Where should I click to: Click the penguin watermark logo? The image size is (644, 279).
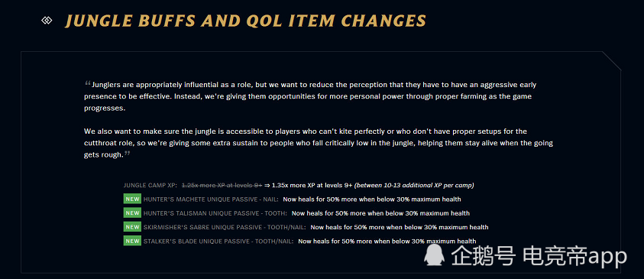click(x=435, y=256)
